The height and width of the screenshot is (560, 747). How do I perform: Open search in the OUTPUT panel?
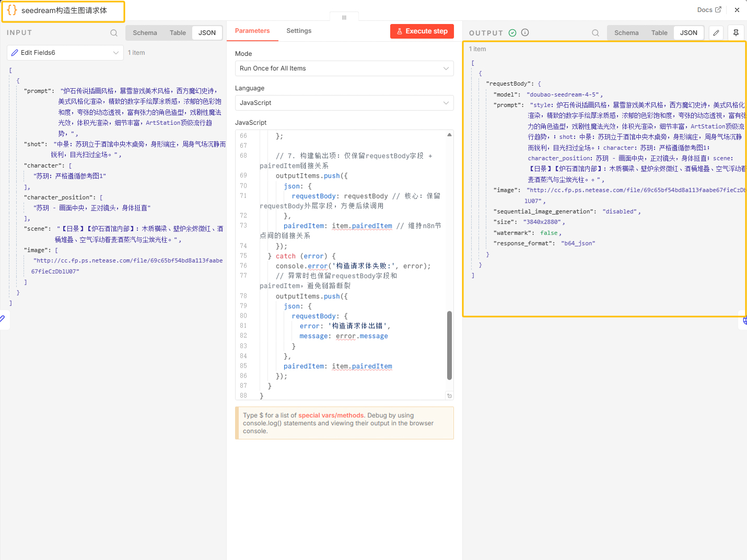(x=596, y=33)
